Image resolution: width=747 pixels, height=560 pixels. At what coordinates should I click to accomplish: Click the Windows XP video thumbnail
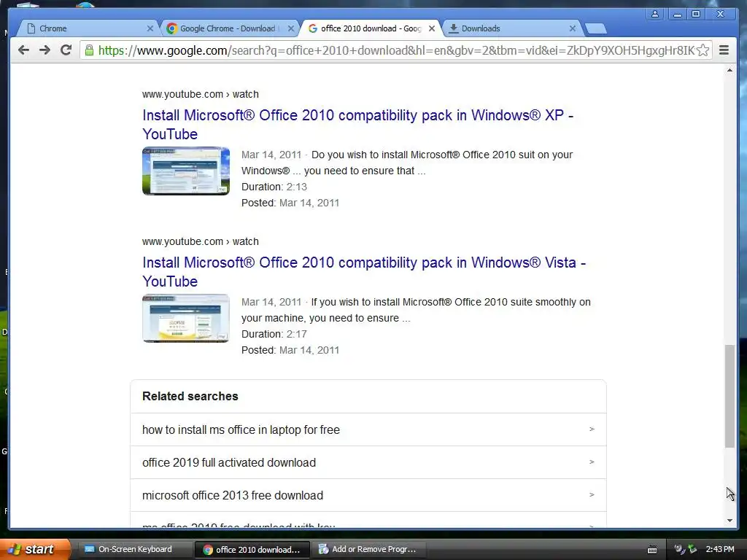pos(186,171)
